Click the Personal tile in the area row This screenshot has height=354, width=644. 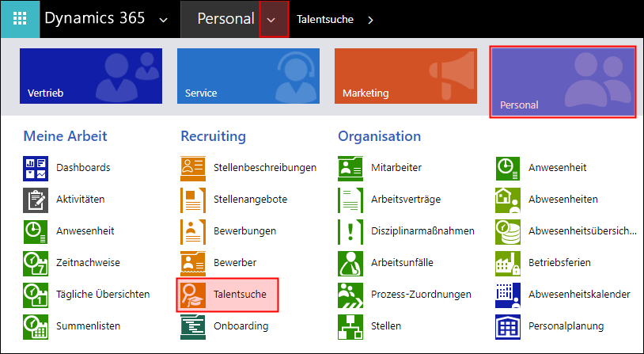tap(563, 82)
